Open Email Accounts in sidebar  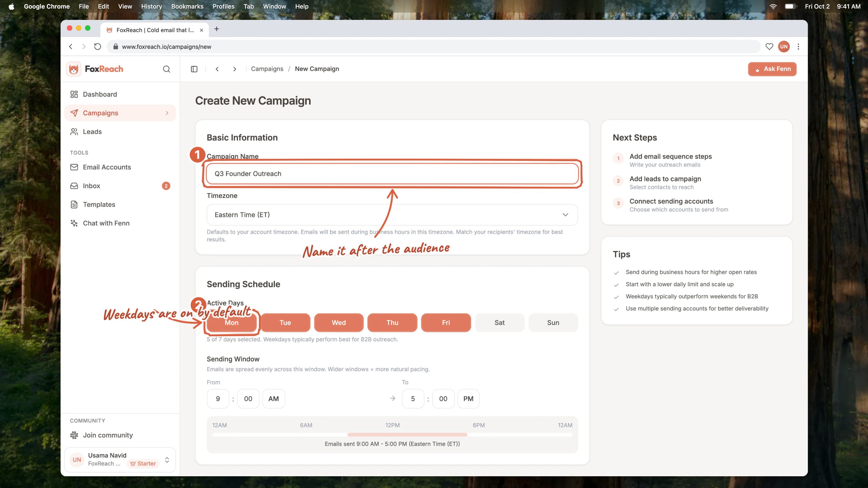click(120, 167)
